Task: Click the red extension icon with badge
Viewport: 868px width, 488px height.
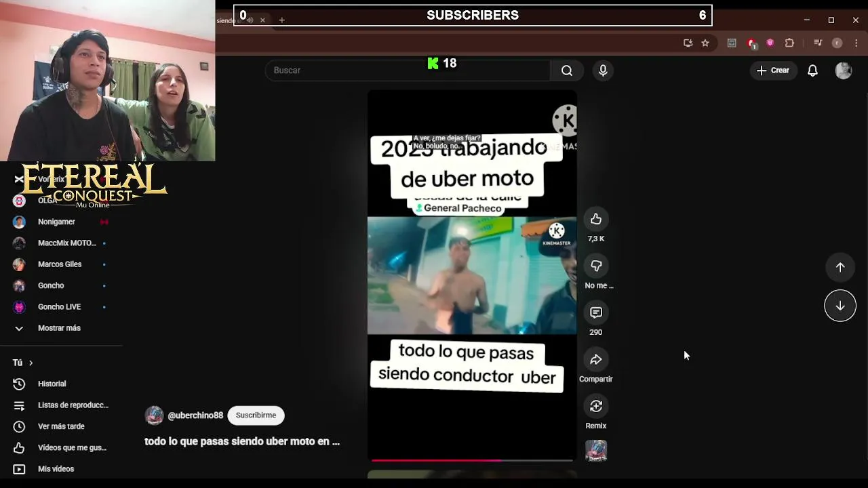Action: point(751,43)
